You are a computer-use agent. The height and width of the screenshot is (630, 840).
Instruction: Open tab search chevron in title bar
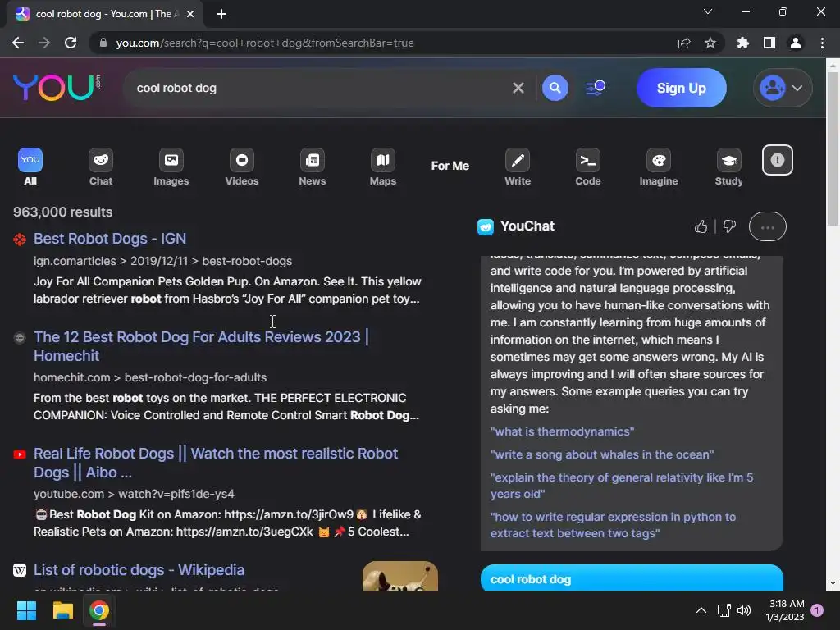click(x=708, y=11)
